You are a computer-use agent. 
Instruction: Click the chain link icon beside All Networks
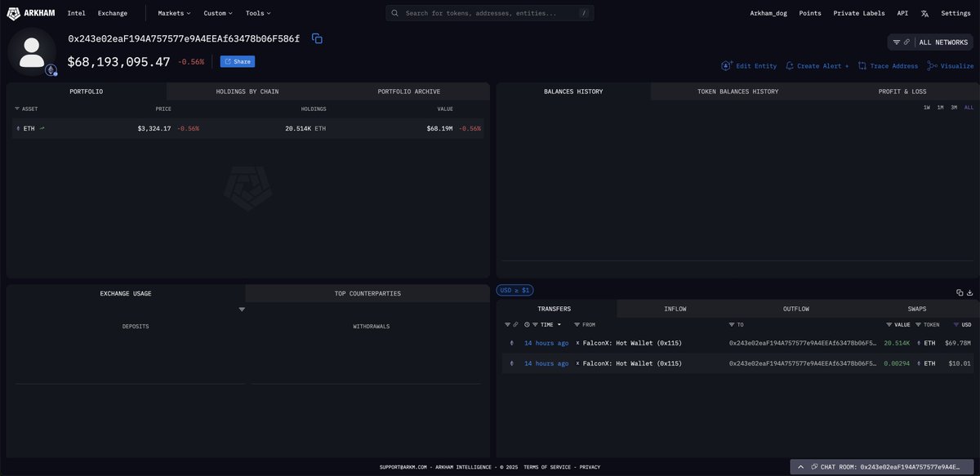pyautogui.click(x=906, y=42)
